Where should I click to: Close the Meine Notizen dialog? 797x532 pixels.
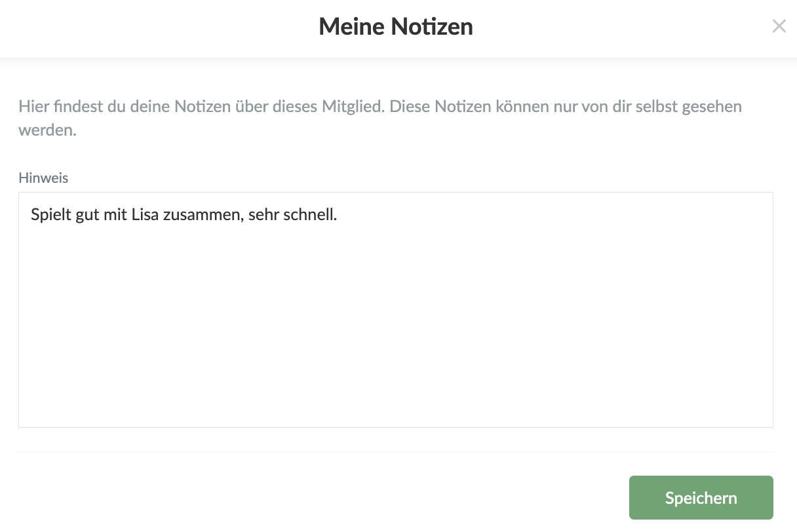(x=779, y=26)
